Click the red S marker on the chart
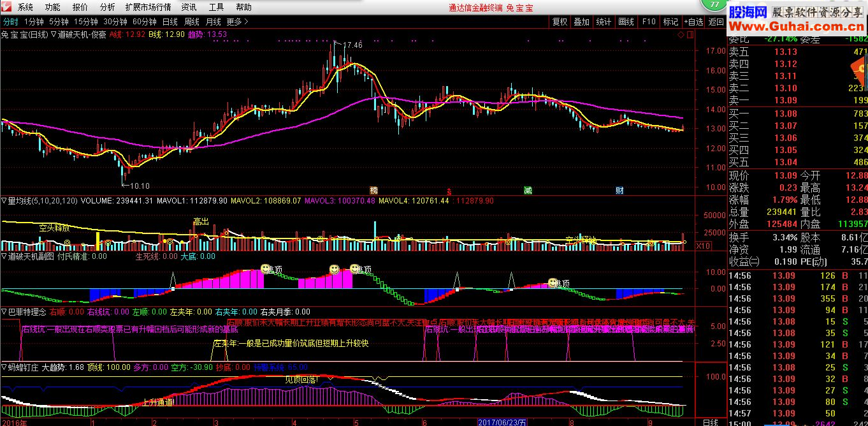The image size is (868, 426). [449, 191]
